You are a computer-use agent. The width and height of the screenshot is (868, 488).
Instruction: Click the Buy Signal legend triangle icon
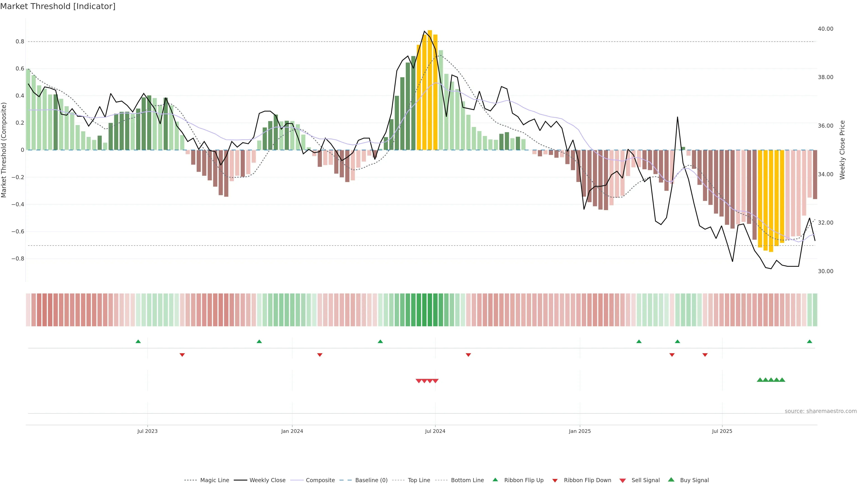[671, 480]
